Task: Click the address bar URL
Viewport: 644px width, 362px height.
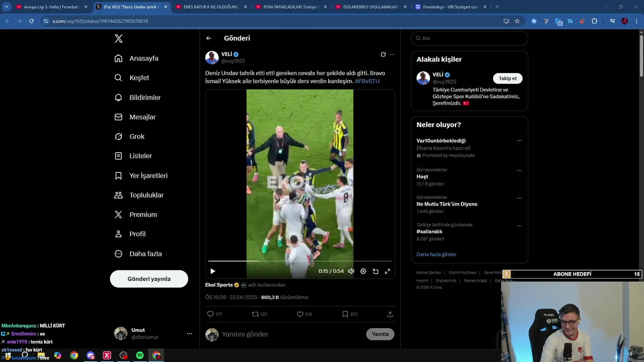Action: click(x=100, y=21)
